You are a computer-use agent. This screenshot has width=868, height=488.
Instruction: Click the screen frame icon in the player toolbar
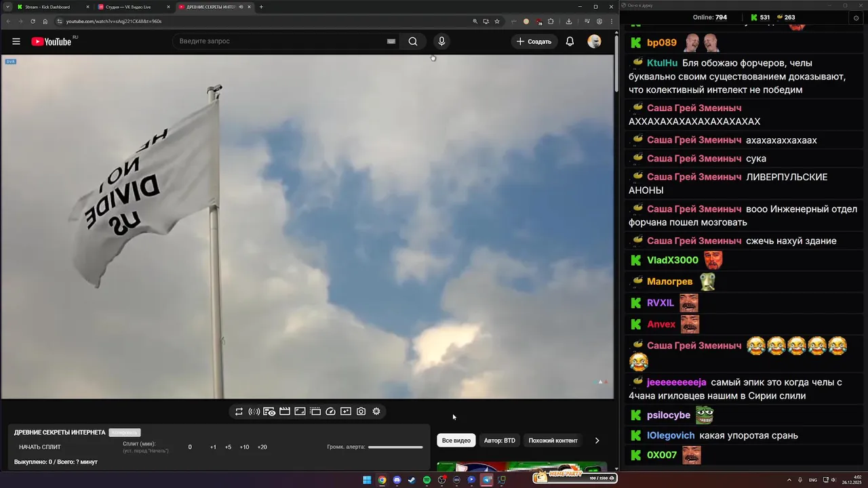[300, 411]
